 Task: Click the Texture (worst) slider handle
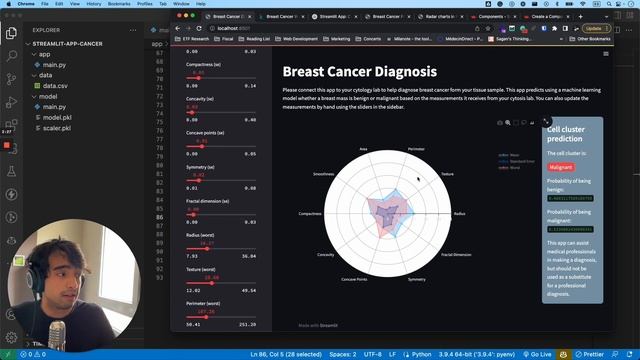click(212, 283)
